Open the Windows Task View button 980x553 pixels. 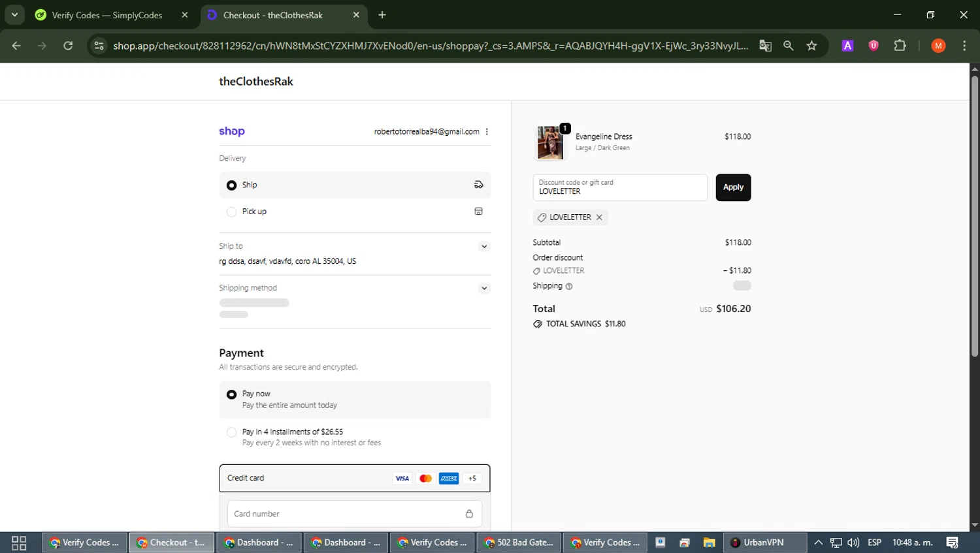pyautogui.click(x=19, y=543)
